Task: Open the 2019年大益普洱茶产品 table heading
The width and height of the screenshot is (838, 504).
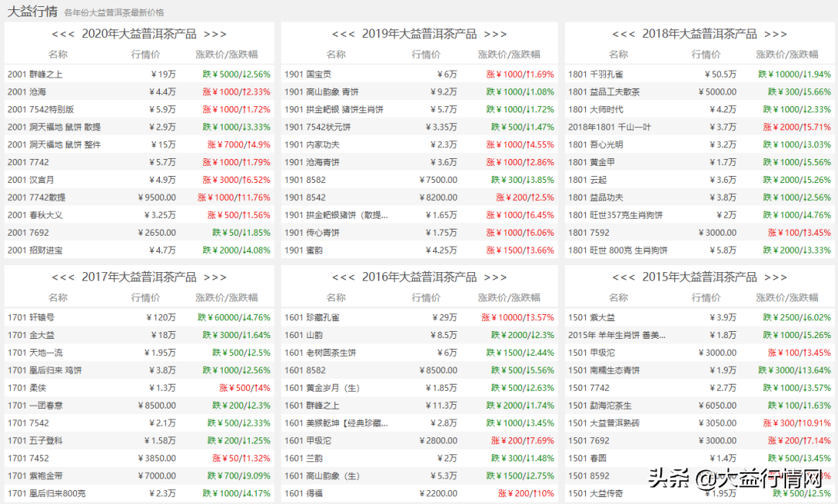Action: pyautogui.click(x=419, y=34)
